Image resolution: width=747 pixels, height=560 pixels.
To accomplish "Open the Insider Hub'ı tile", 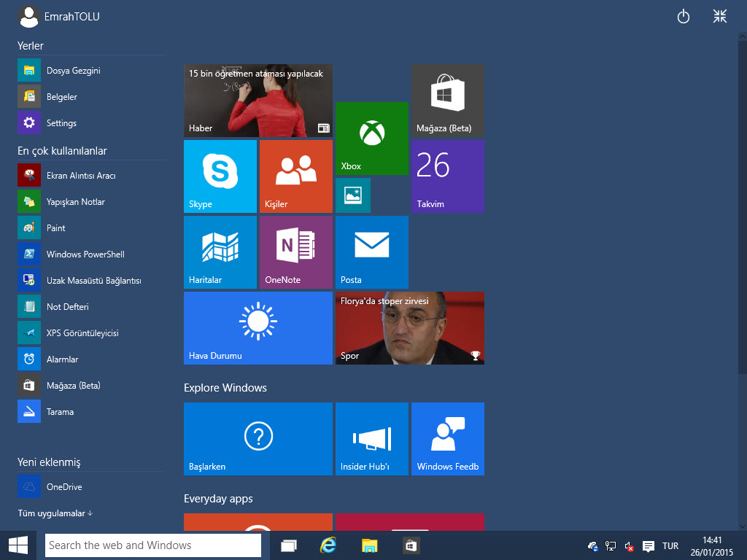I will [x=371, y=438].
